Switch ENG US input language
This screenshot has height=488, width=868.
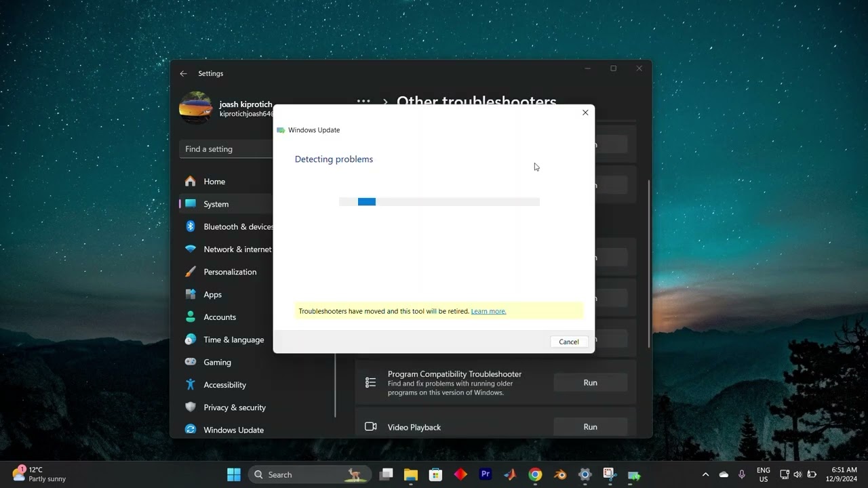[x=764, y=474]
